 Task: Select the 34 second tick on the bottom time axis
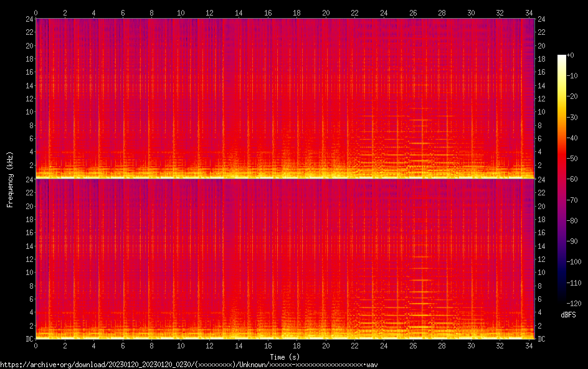point(528,345)
